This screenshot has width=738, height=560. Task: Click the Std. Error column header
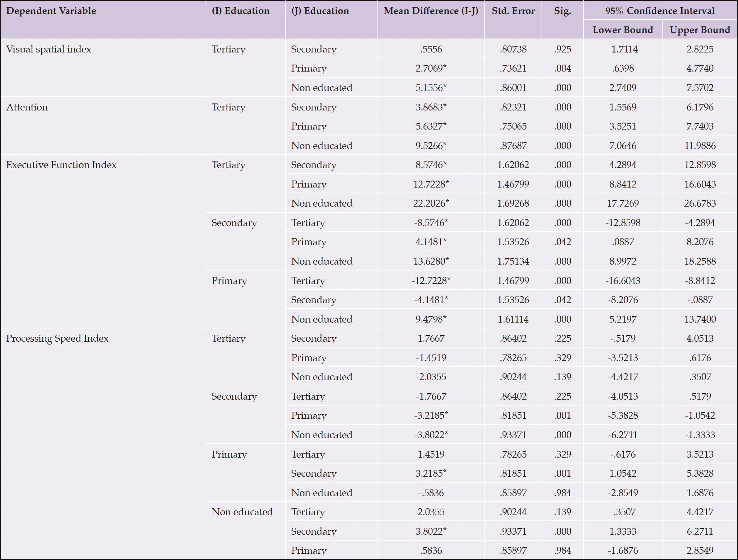513,11
